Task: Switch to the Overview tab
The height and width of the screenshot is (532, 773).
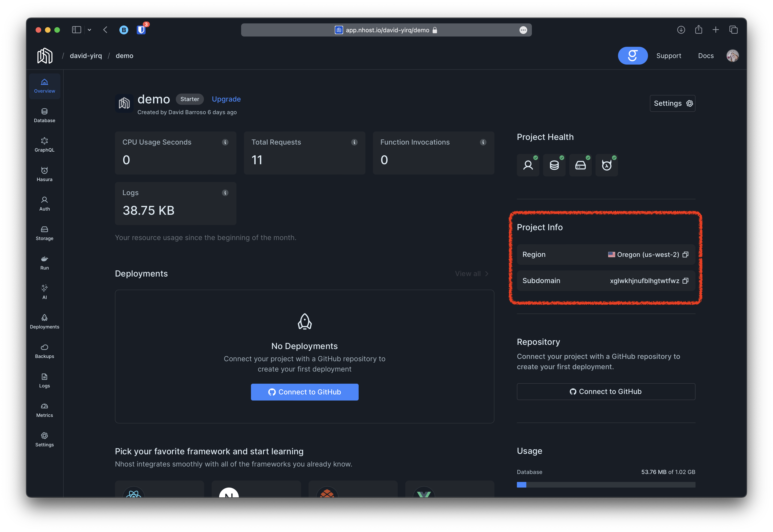Action: tap(44, 86)
